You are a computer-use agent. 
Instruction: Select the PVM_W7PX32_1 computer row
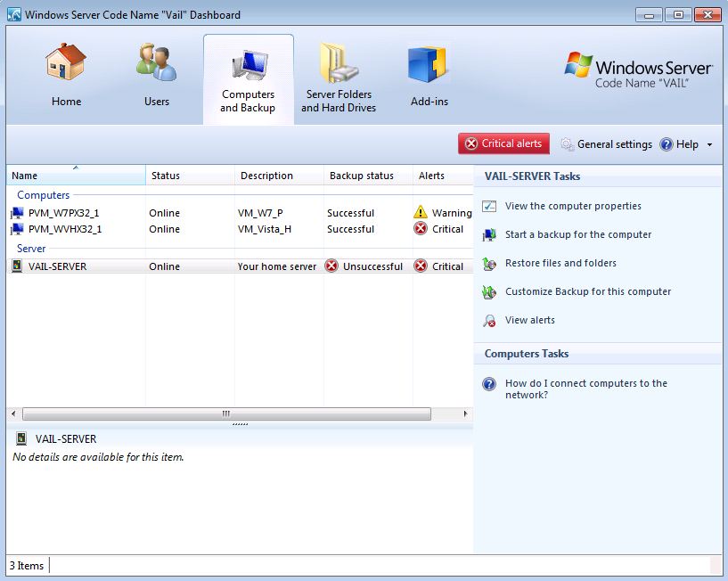[240, 213]
